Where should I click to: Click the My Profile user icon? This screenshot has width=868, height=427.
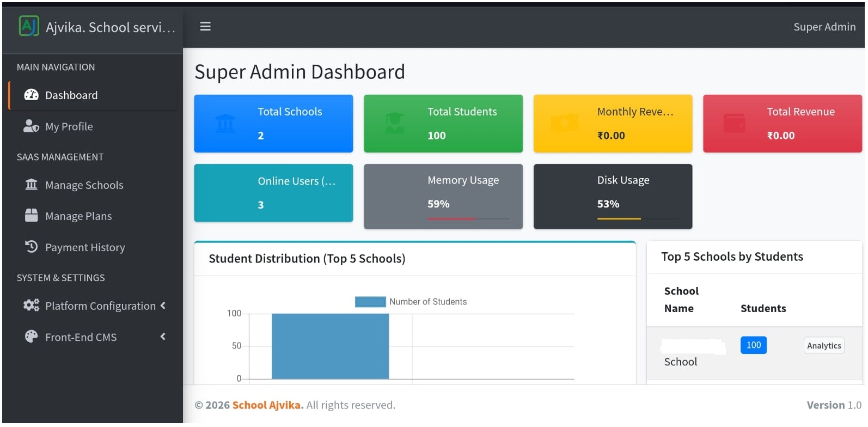click(31, 126)
